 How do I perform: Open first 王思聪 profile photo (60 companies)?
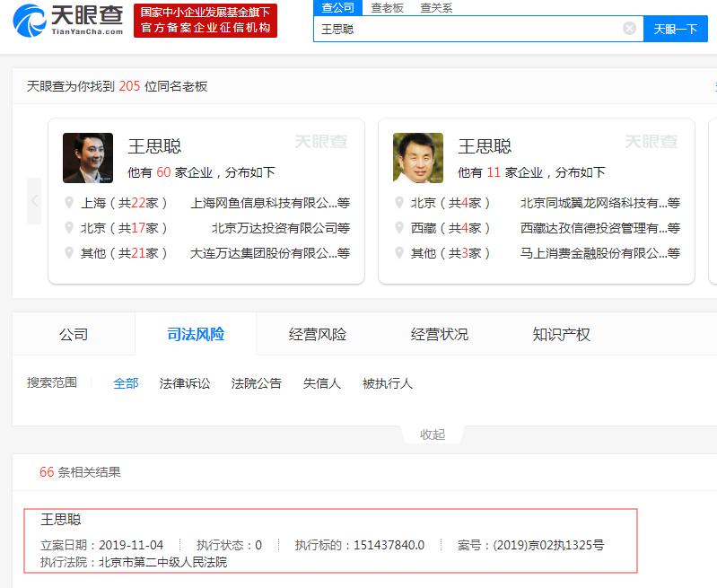tap(88, 158)
